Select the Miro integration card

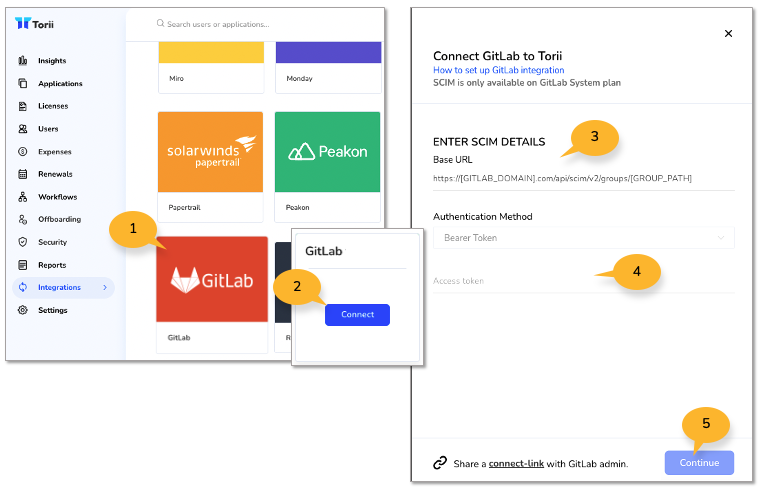[211, 67]
